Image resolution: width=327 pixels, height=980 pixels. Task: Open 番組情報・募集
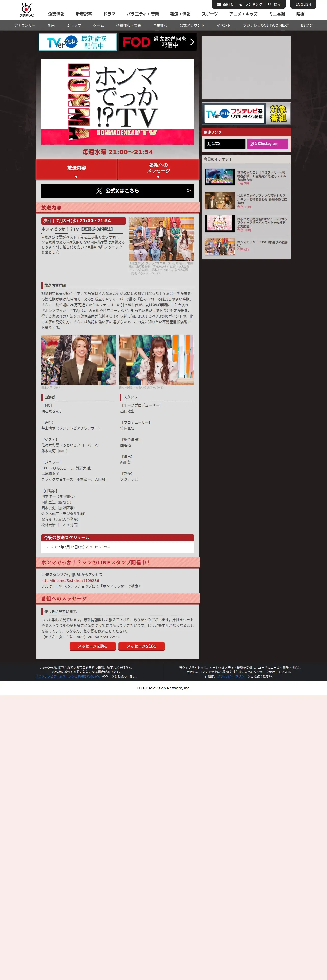tap(129, 25)
